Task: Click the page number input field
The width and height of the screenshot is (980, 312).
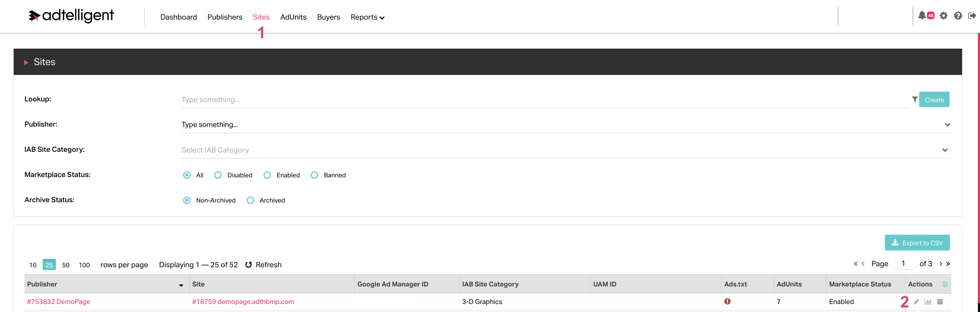Action: click(903, 264)
